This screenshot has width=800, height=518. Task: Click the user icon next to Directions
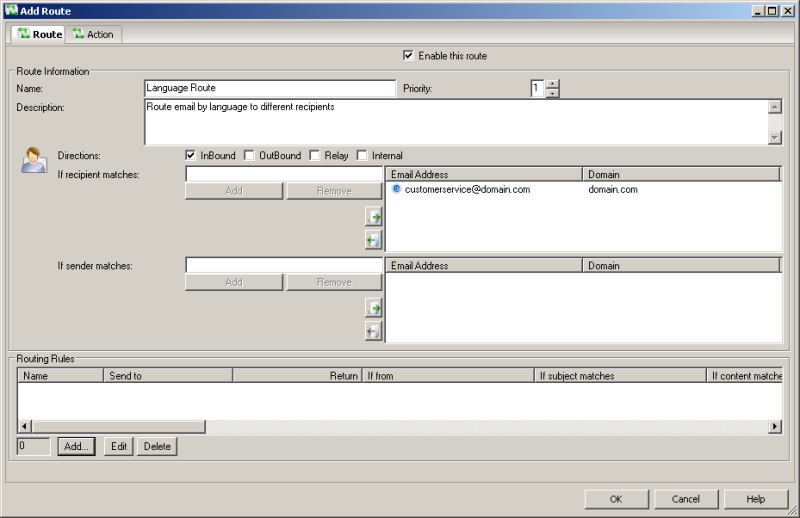pyautogui.click(x=34, y=160)
